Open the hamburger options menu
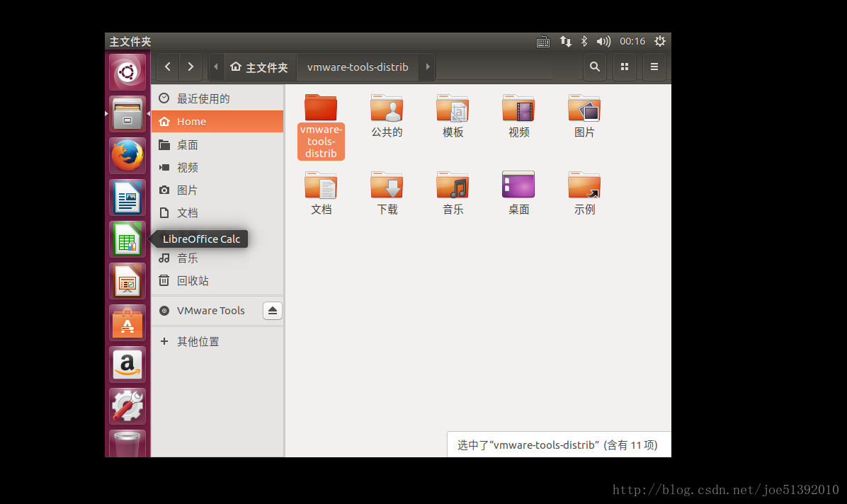847x504 pixels. coord(654,67)
